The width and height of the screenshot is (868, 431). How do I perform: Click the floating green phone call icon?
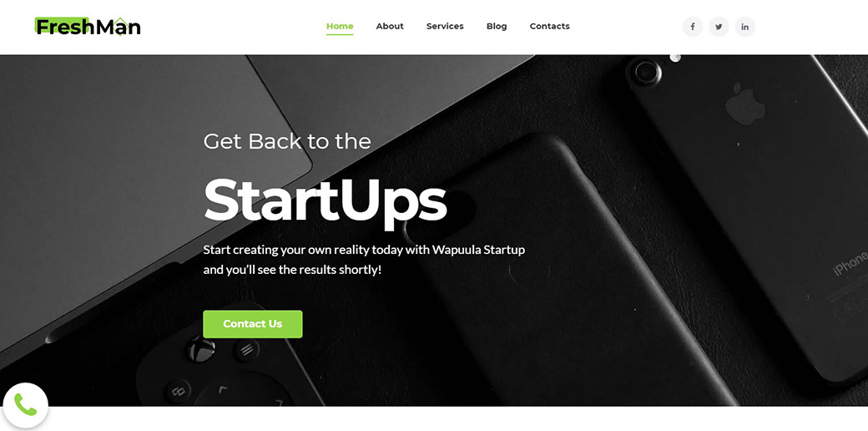[x=26, y=405]
